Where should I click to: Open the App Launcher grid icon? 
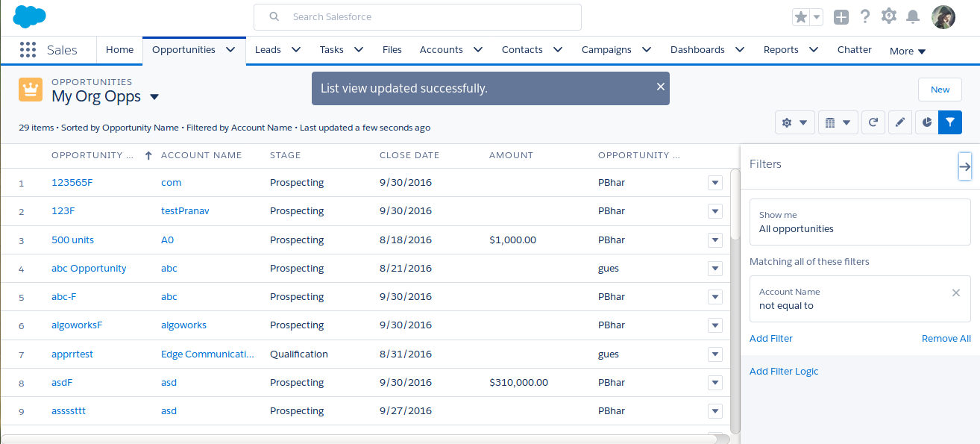point(28,50)
